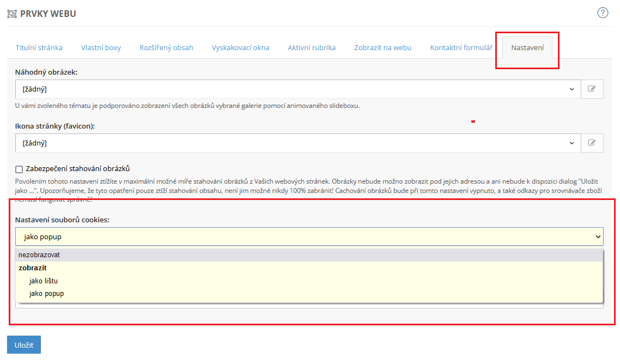
Task: Select the nezobrazovat option
Action: click(39, 254)
